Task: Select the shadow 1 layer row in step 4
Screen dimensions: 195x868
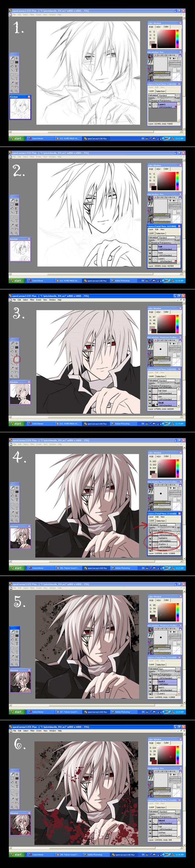Action: coord(163,545)
